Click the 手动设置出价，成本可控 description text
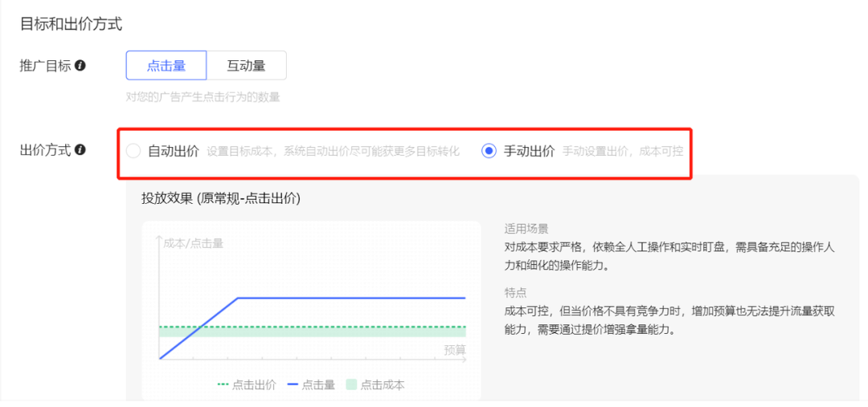Viewport: 868px width, 407px height. coord(622,151)
